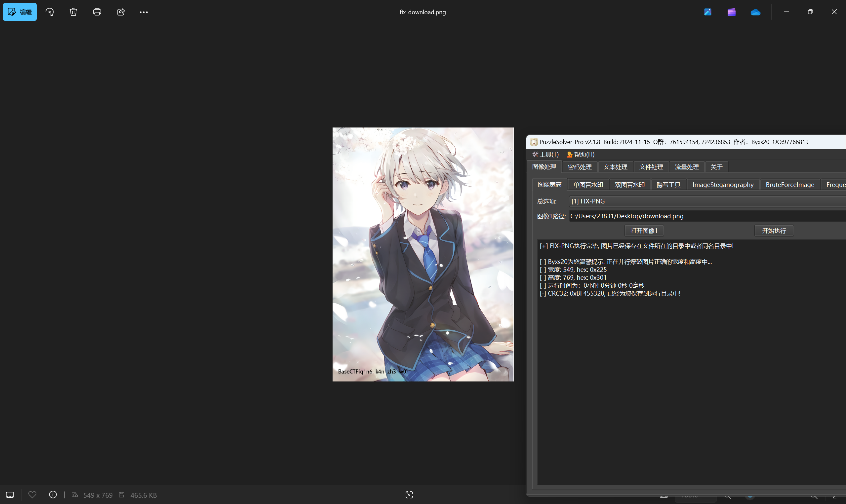Click the CRC32: 0xBF455328 output line
This screenshot has height=504, width=846.
tap(610, 293)
